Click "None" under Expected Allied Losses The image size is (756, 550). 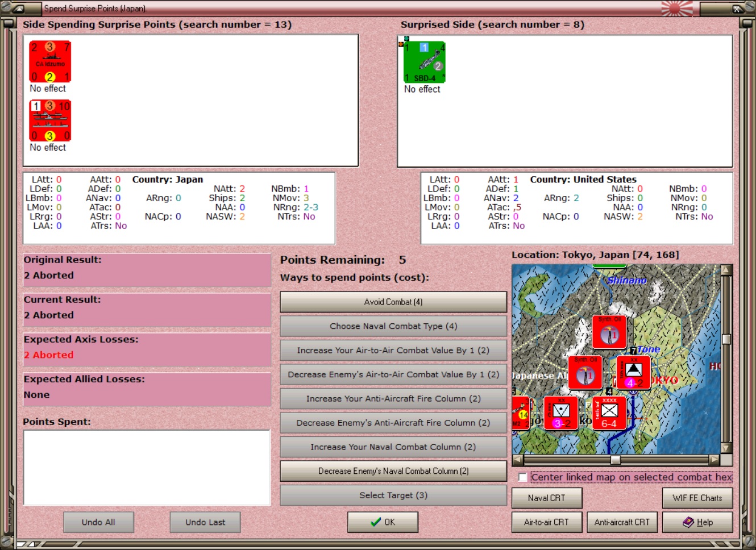pos(37,395)
